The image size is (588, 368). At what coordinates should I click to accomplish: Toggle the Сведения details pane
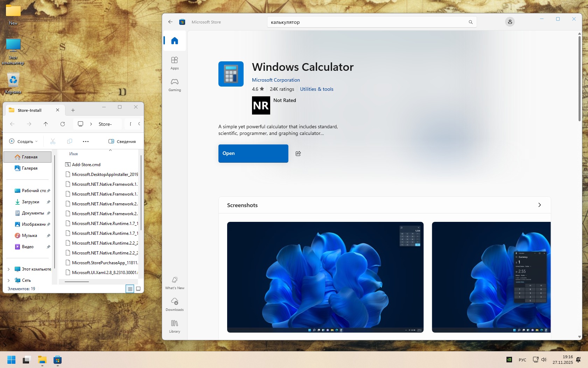pyautogui.click(x=122, y=142)
